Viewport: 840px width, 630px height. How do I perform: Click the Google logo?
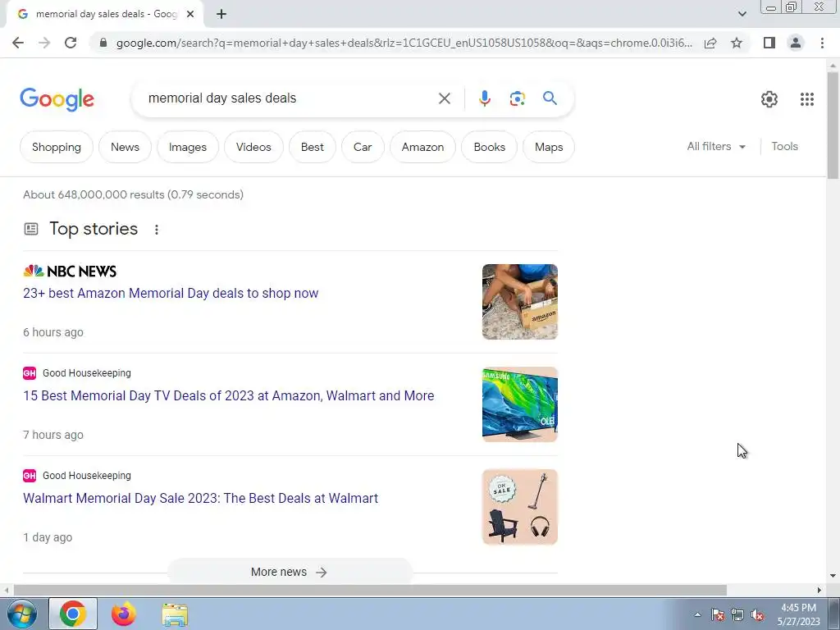pyautogui.click(x=57, y=99)
